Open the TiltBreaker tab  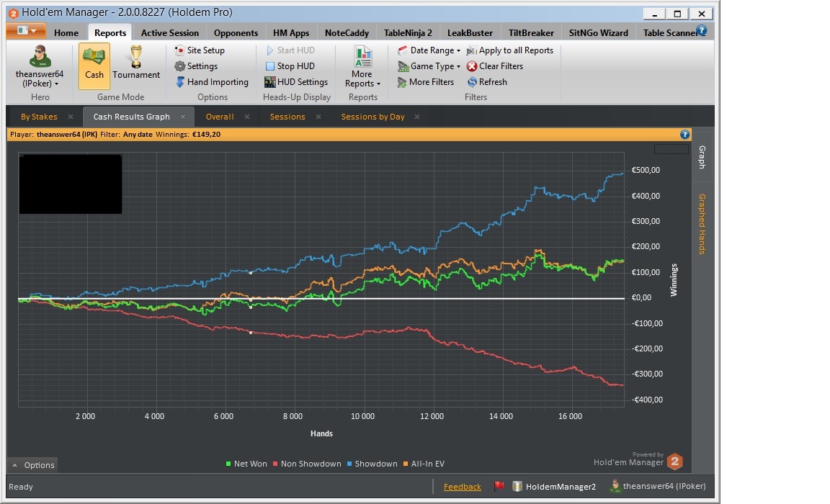[531, 33]
